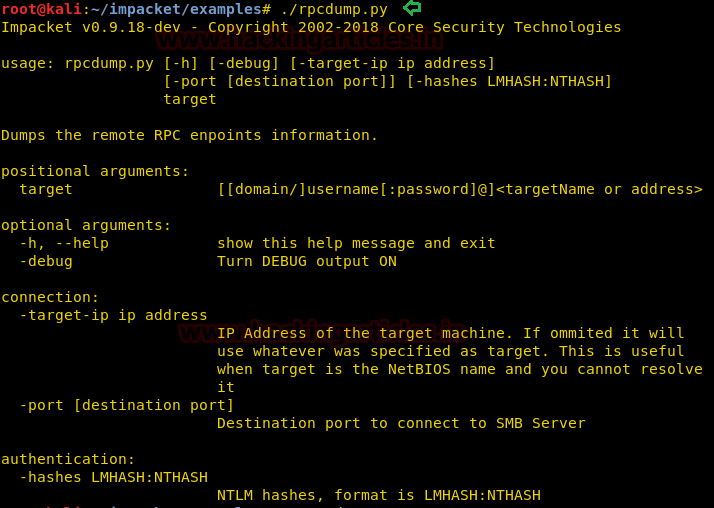Click the "-h, --help" option
714x508 pixels.
[x=64, y=243]
